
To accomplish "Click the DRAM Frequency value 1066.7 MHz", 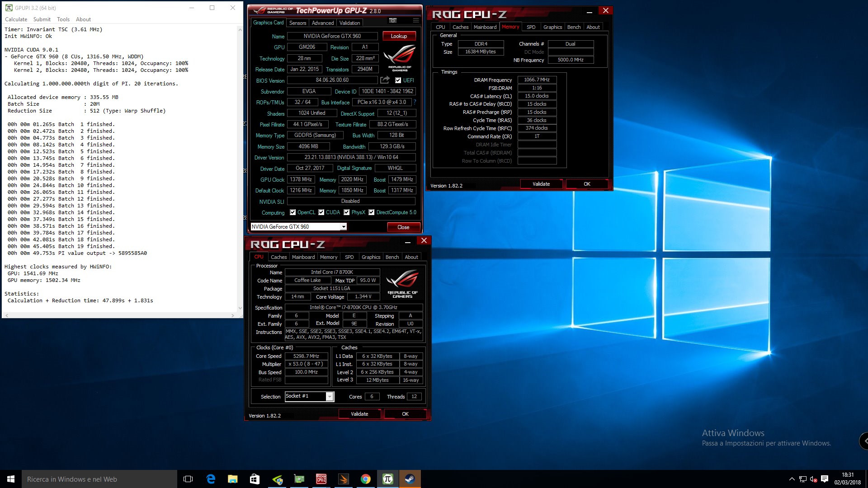I will (x=537, y=80).
